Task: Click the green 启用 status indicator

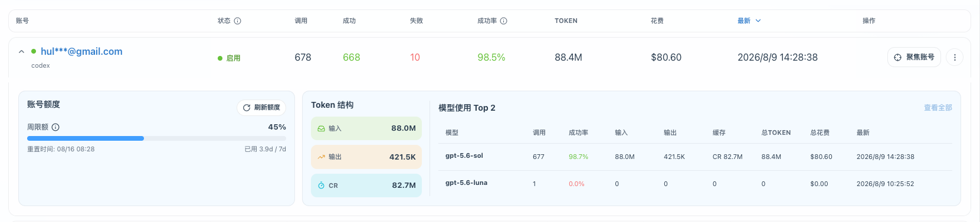Action: (x=229, y=58)
